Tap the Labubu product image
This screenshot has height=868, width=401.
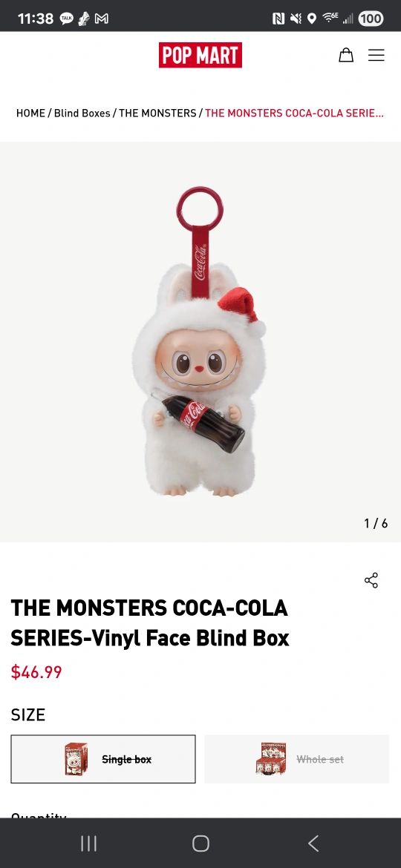(200, 341)
